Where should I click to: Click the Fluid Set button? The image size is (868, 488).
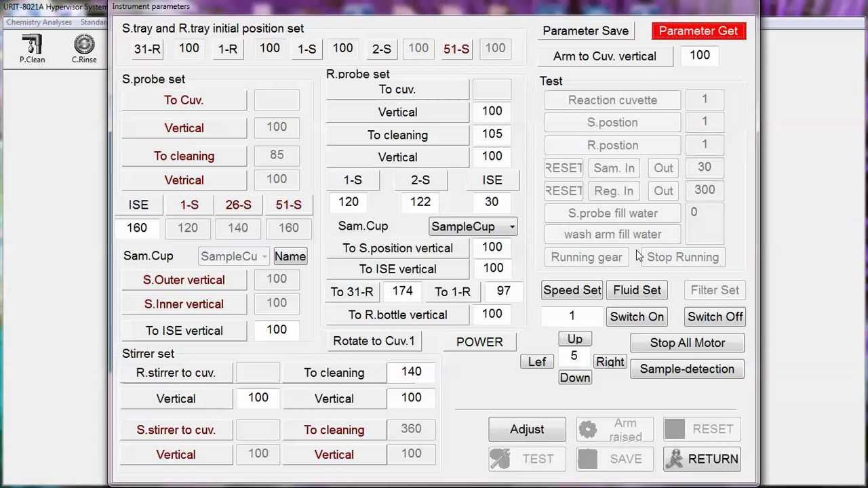(637, 290)
